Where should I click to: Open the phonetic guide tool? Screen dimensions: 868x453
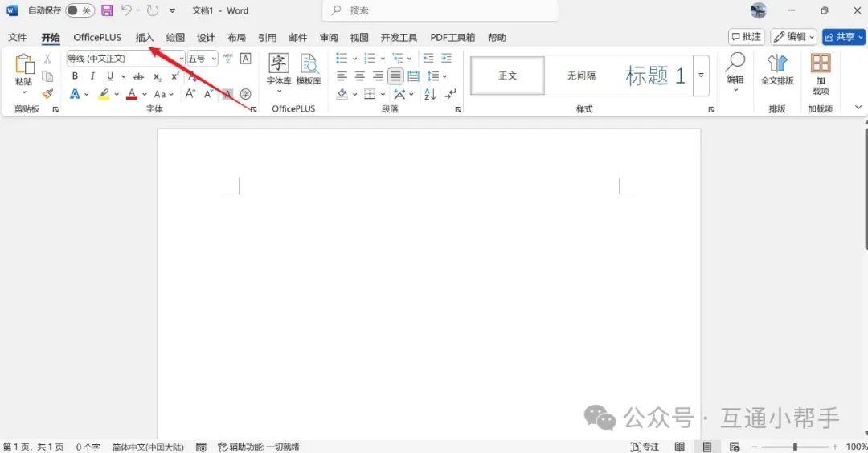[227, 59]
